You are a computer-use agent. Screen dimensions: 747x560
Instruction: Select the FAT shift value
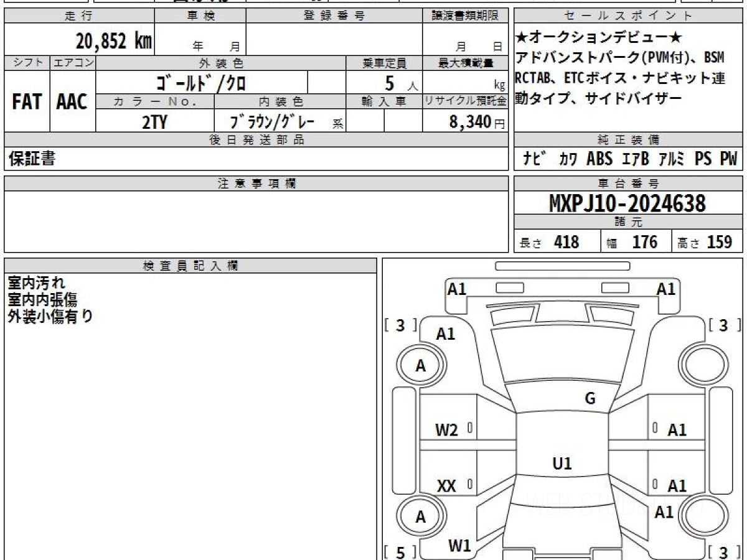(27, 101)
